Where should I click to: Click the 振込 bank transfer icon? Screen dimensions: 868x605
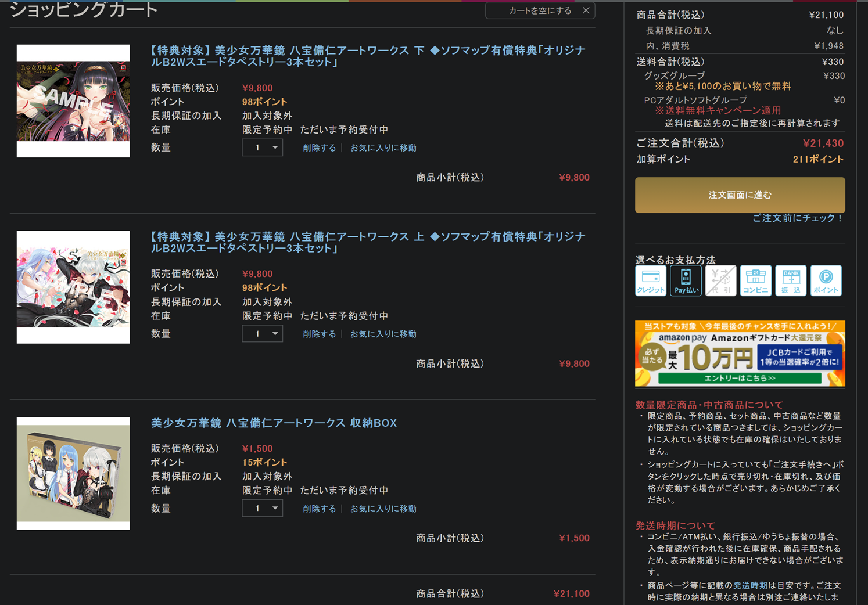tap(791, 280)
